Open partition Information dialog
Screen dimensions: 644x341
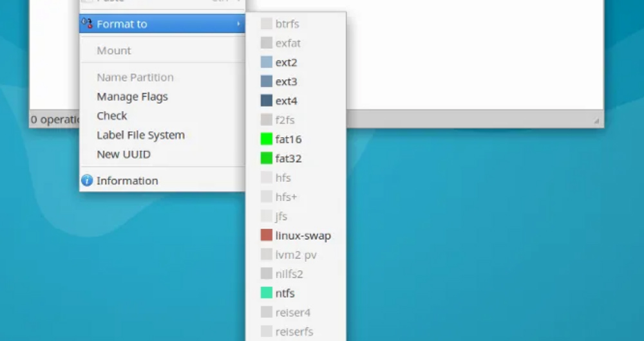point(127,181)
